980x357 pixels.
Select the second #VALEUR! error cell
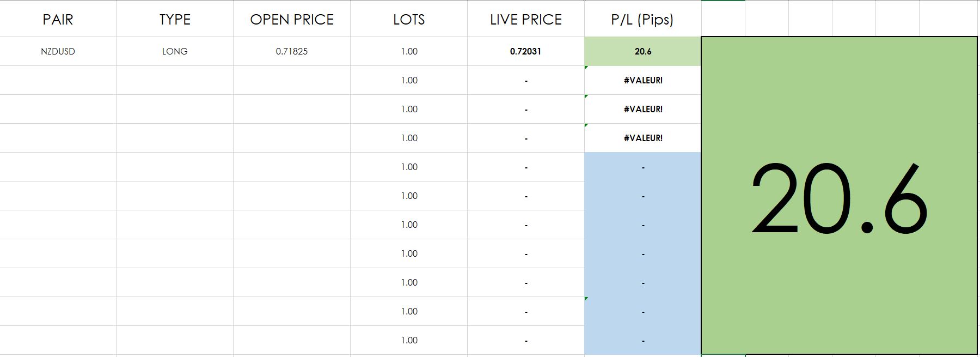642,109
